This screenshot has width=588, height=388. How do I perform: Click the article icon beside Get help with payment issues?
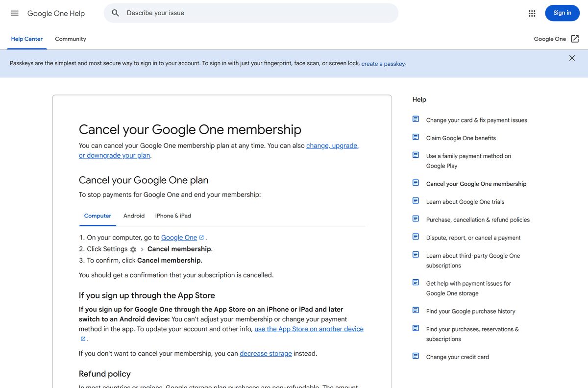(x=416, y=282)
